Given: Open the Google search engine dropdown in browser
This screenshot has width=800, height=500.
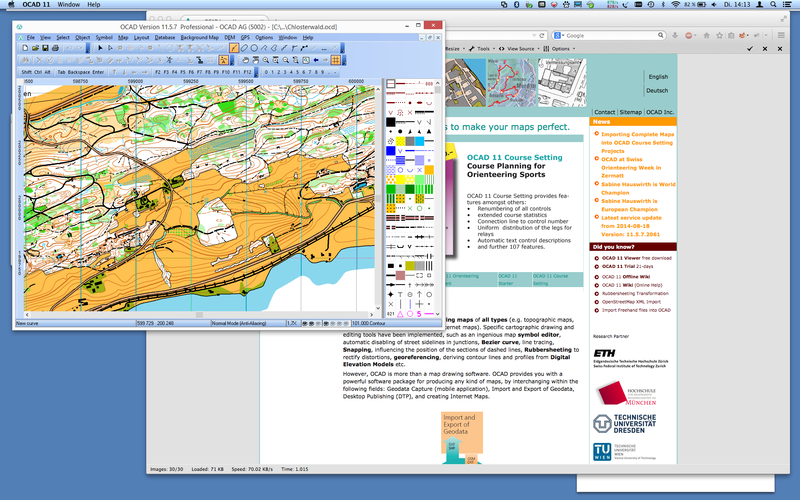Looking at the screenshot, I should click(x=559, y=35).
